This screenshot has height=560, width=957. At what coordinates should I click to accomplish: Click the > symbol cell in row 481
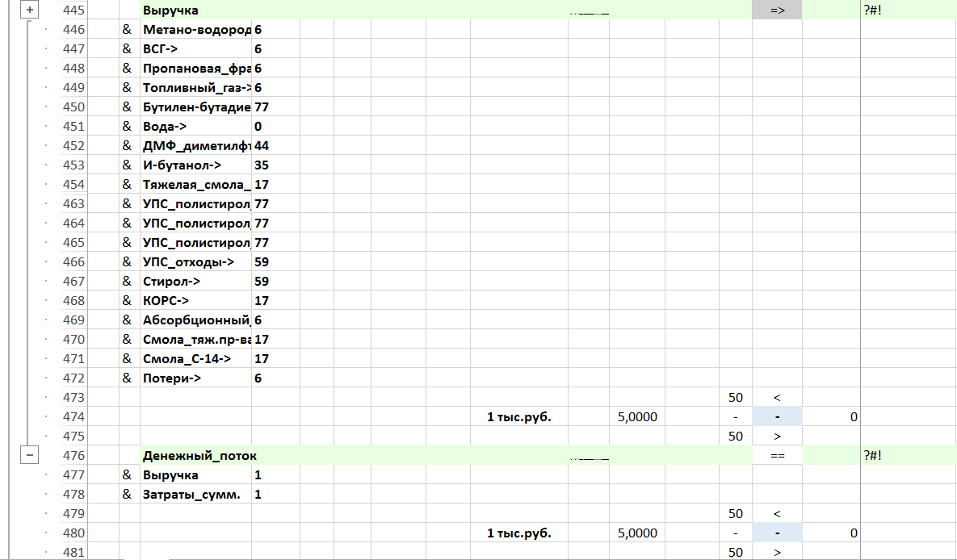777,553
